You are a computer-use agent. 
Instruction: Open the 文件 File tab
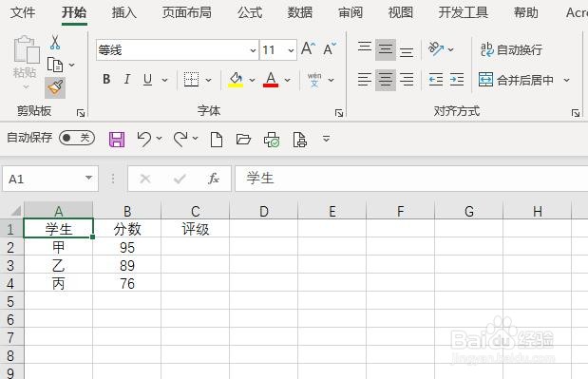[x=23, y=12]
